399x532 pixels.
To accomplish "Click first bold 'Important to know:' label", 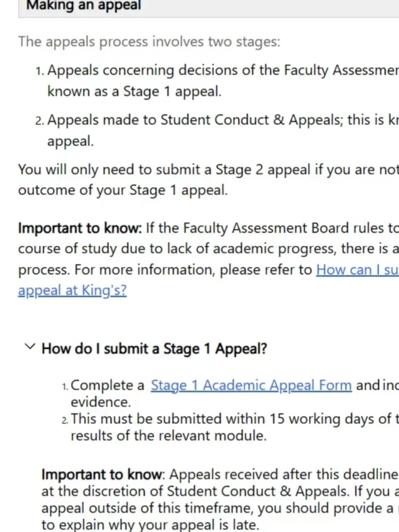I will (80, 228).
